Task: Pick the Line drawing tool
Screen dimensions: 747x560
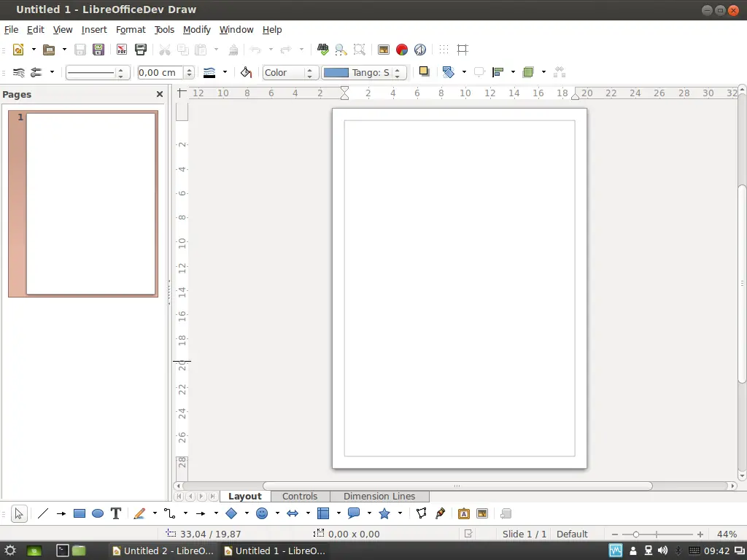Action: pos(43,514)
